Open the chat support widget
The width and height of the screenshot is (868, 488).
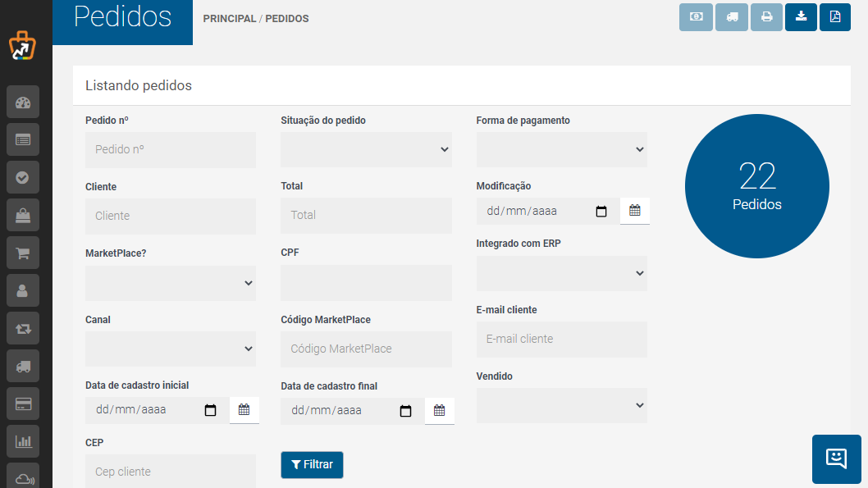click(x=837, y=459)
